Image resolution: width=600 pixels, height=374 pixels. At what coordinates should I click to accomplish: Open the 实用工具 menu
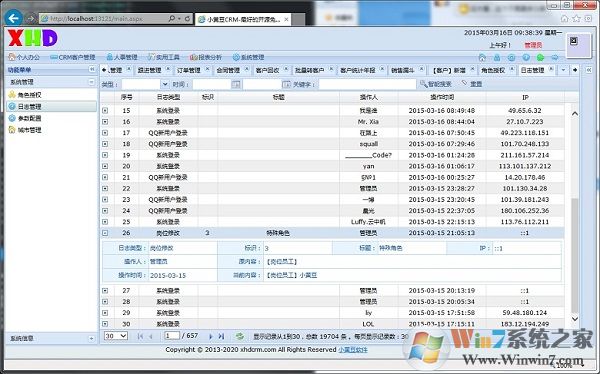pos(164,57)
